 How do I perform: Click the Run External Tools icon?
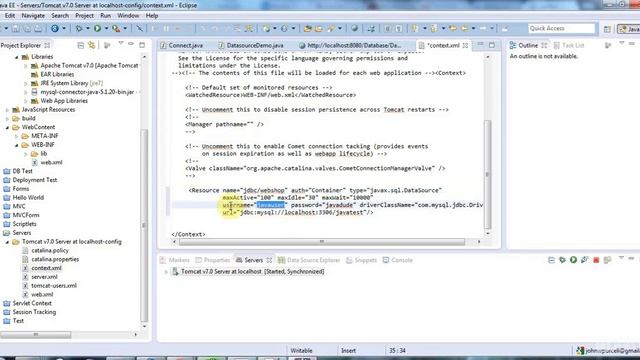pyautogui.click(x=116, y=29)
